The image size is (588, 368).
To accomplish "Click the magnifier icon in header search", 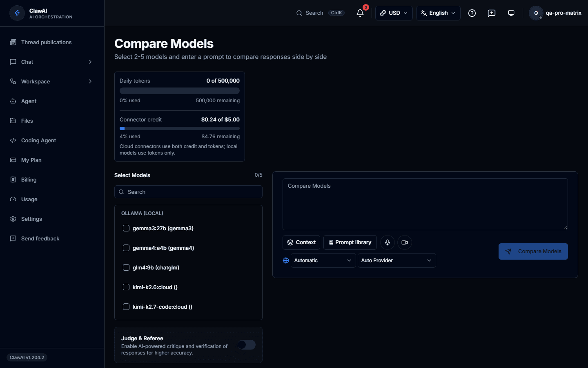I will coord(299,13).
